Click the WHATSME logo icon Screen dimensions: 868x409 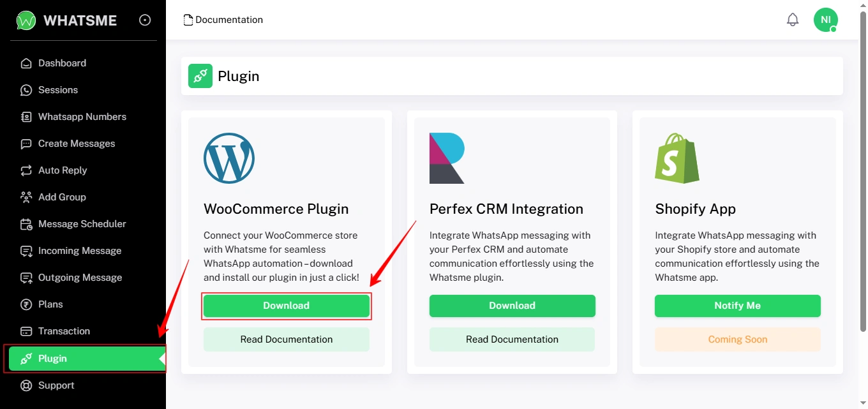[x=26, y=20]
